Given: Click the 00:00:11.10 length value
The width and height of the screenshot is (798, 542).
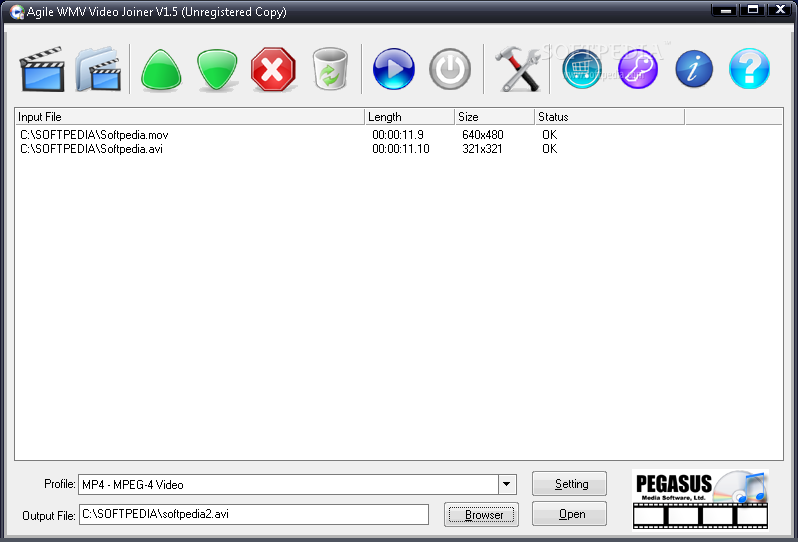Looking at the screenshot, I should click(x=401, y=149).
